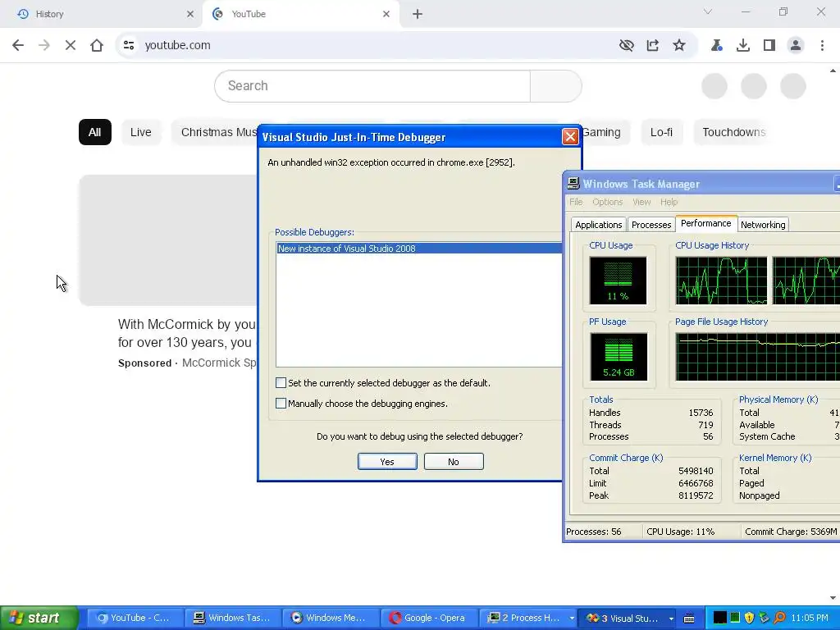Switch to Google - Opera taskbar button
This screenshot has height=630, width=840.
(428, 619)
